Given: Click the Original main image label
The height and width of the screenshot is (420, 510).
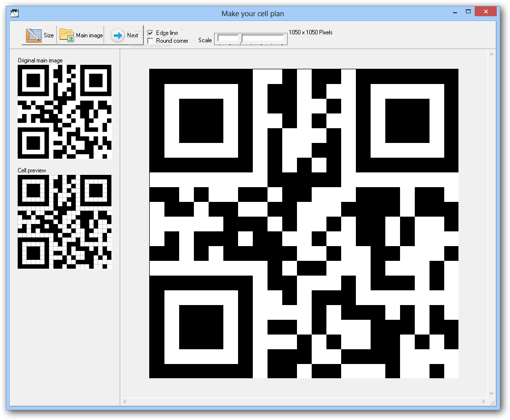Looking at the screenshot, I should tap(40, 60).
